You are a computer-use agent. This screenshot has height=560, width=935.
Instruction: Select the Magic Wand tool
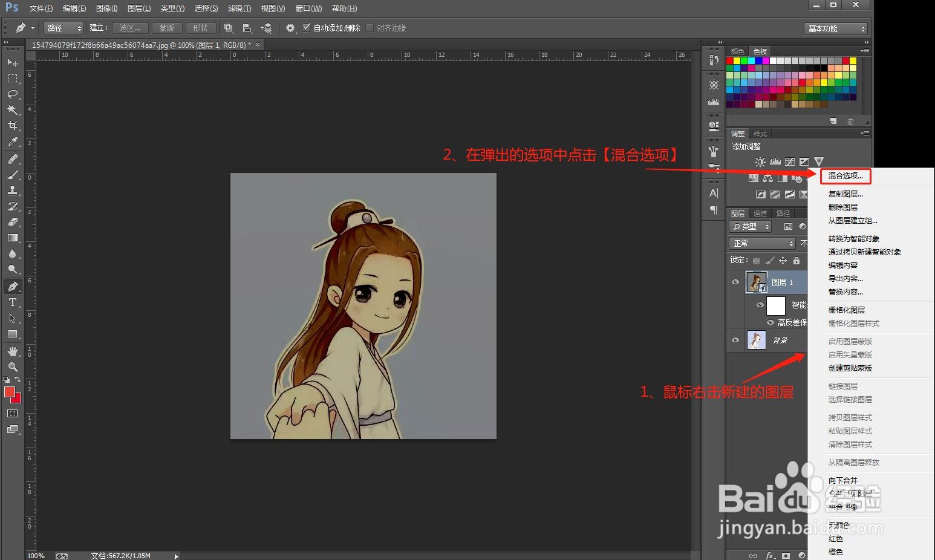click(12, 110)
